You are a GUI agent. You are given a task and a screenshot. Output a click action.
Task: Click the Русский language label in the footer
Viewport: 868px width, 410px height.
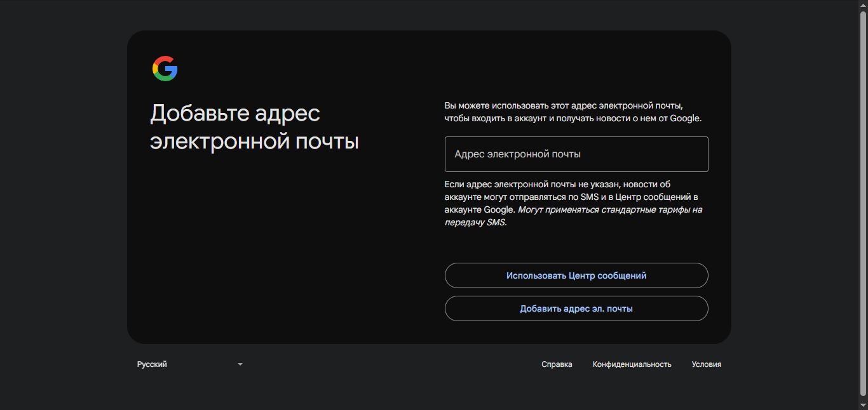tap(151, 364)
